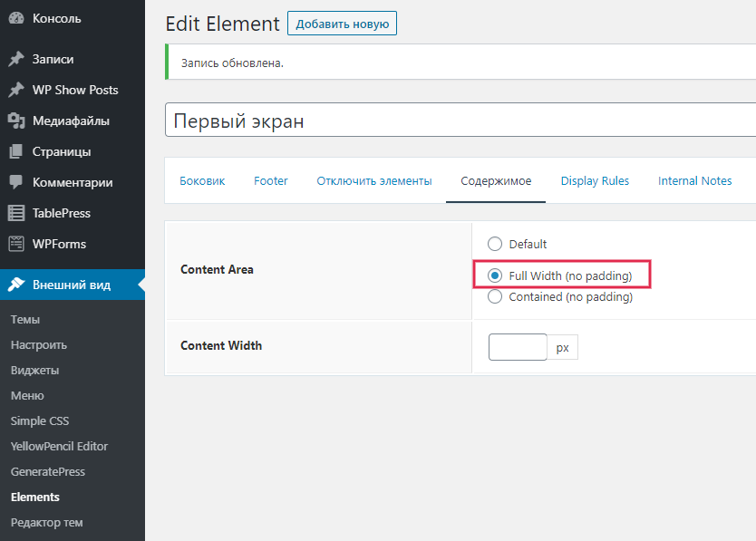Click the Внешний вид paintbrush icon
This screenshot has height=541, width=756.
[x=15, y=285]
